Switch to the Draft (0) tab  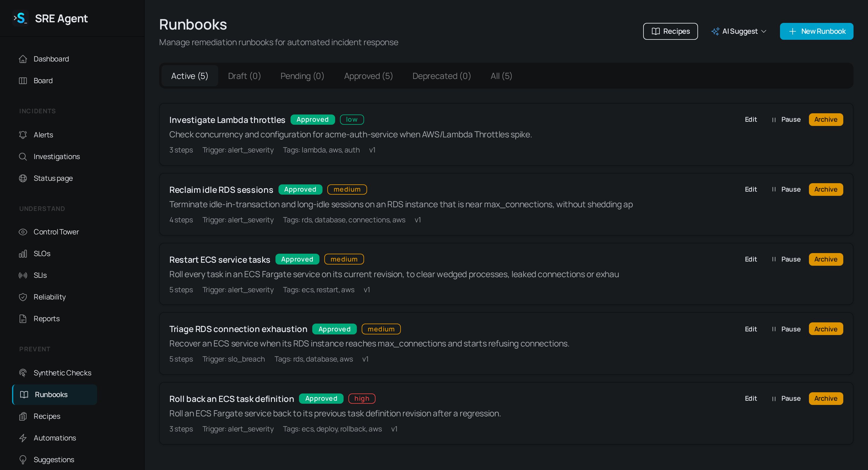(x=244, y=76)
